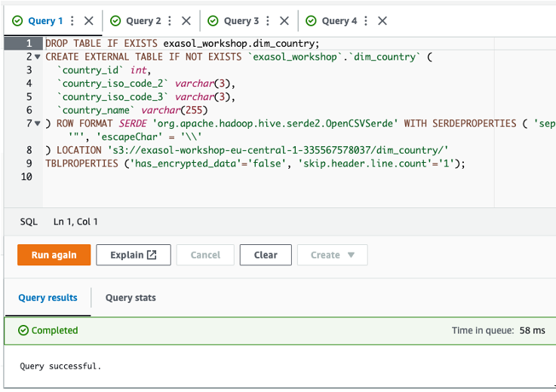Select the Query stats tab
Screen dimensions: 556x392
131,298
